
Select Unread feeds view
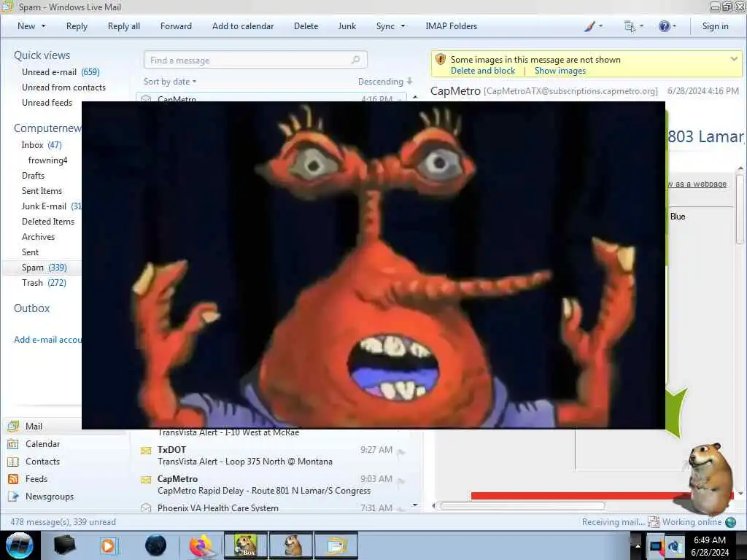point(47,102)
